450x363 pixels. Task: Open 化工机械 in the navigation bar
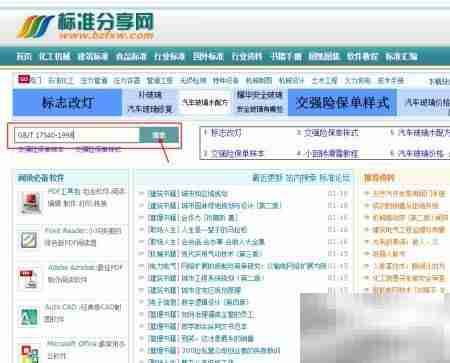pyautogui.click(x=55, y=56)
